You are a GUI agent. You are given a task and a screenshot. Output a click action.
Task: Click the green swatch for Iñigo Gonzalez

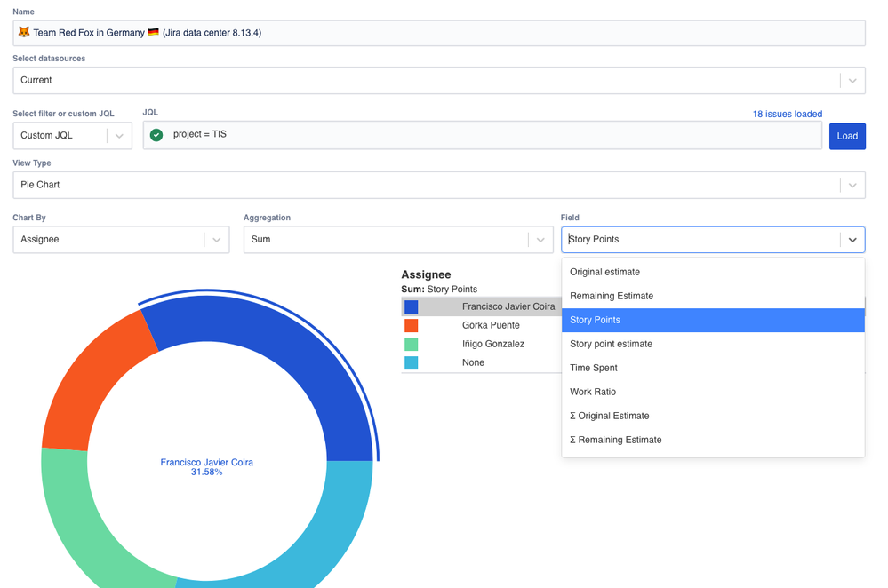[412, 344]
